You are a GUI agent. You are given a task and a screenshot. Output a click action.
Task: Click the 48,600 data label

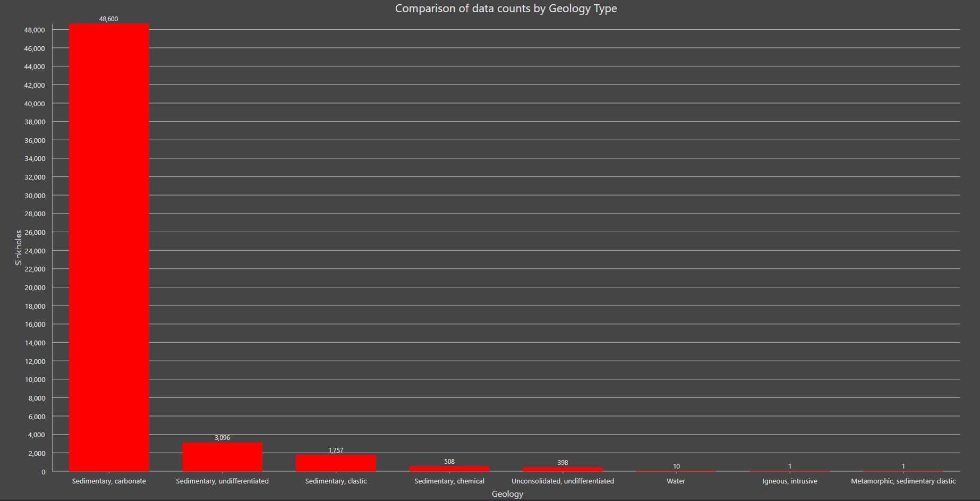(x=108, y=19)
